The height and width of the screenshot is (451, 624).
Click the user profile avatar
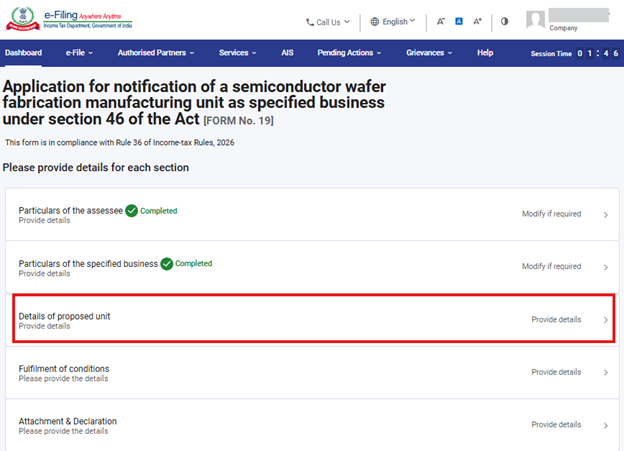536,20
